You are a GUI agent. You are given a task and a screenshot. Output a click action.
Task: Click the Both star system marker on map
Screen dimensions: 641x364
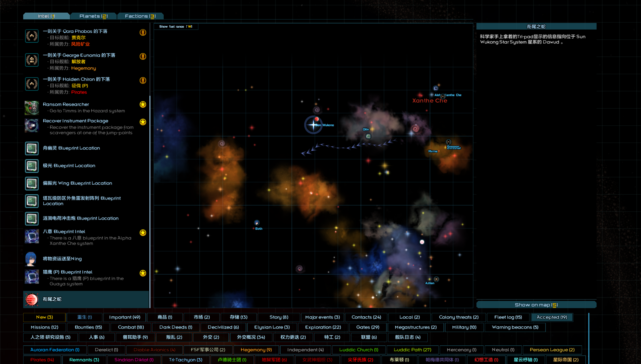point(257,223)
